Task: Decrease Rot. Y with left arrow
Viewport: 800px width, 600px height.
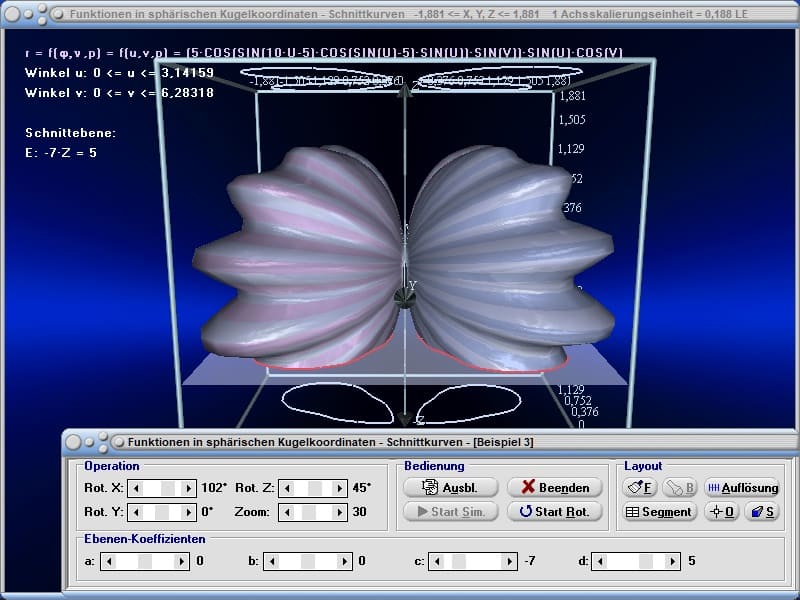Action: click(x=136, y=512)
